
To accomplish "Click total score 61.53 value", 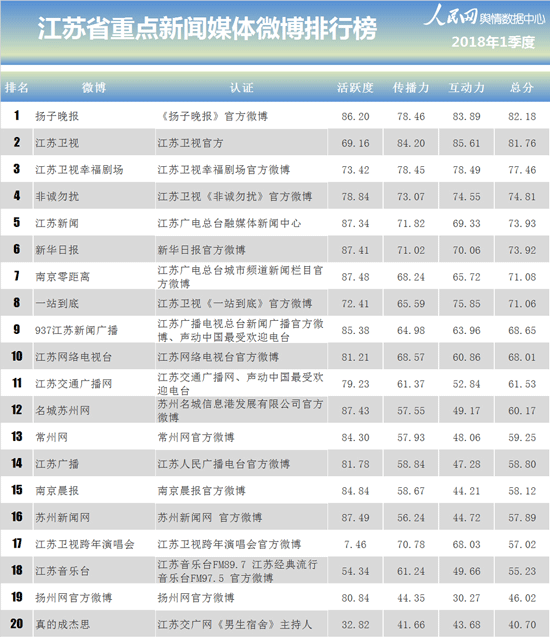I will (x=522, y=384).
